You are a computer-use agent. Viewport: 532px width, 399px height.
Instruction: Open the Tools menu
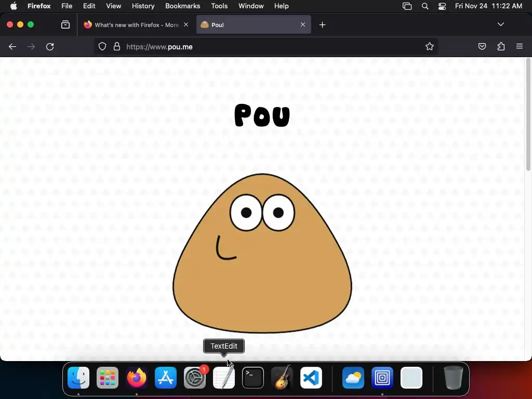tap(219, 6)
